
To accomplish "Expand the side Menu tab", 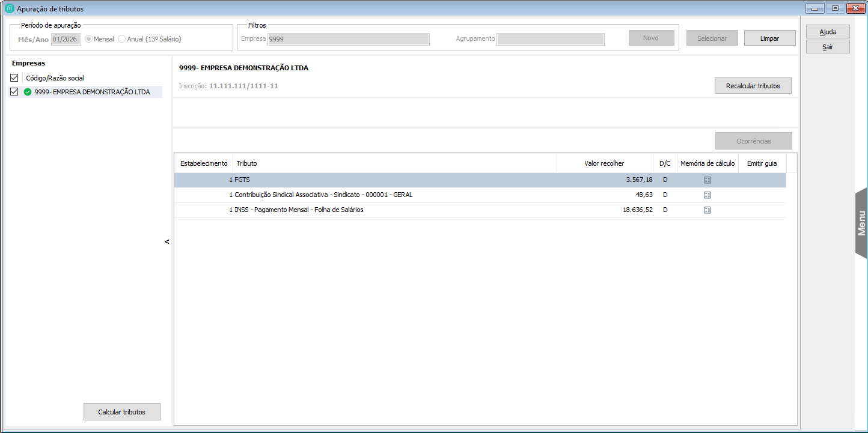I will (861, 223).
